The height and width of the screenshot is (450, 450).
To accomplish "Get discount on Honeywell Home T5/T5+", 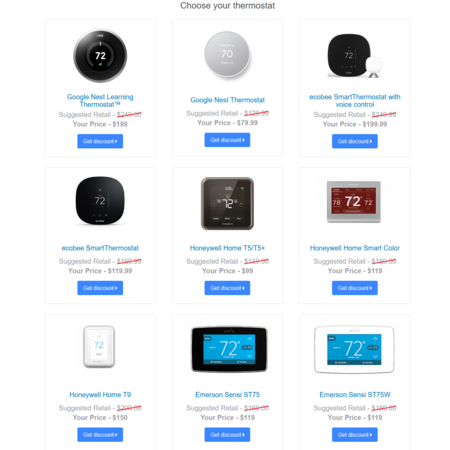I will click(227, 288).
